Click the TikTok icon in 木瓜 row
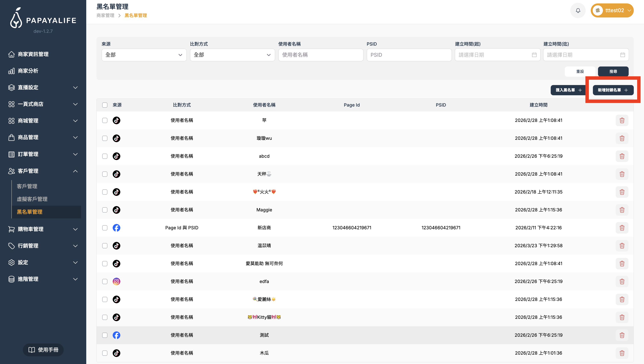 [116, 353]
